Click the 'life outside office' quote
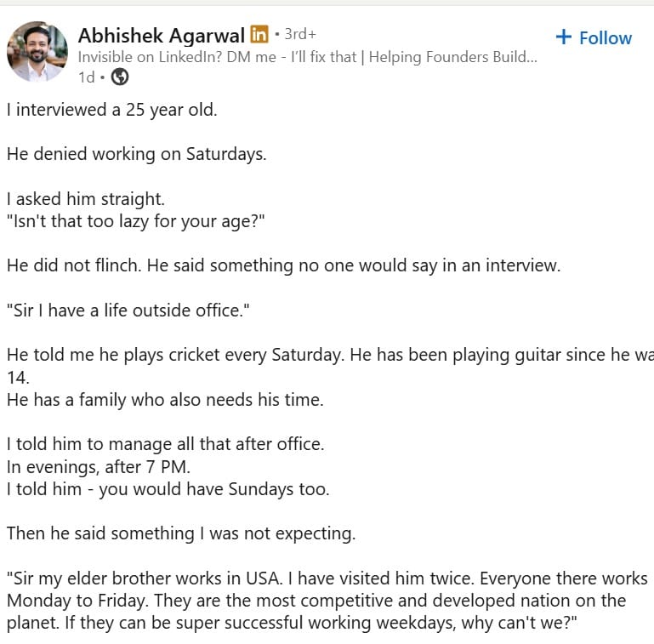This screenshot has height=644, width=654. point(128,311)
